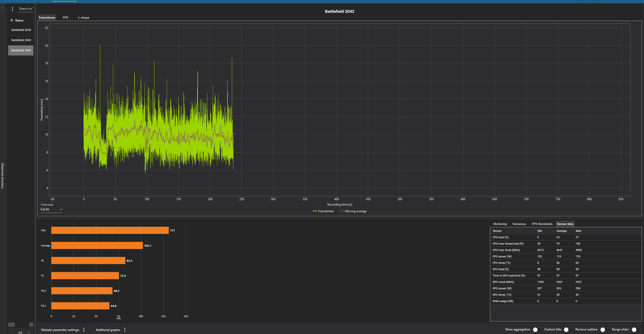644x334 pixels.
Task: Switch to the Variances tab
Action: pyautogui.click(x=519, y=224)
